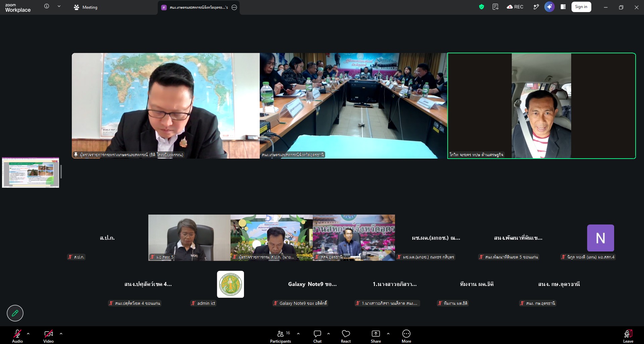Click the green annotate pencil button
644x344 pixels.
(15, 313)
